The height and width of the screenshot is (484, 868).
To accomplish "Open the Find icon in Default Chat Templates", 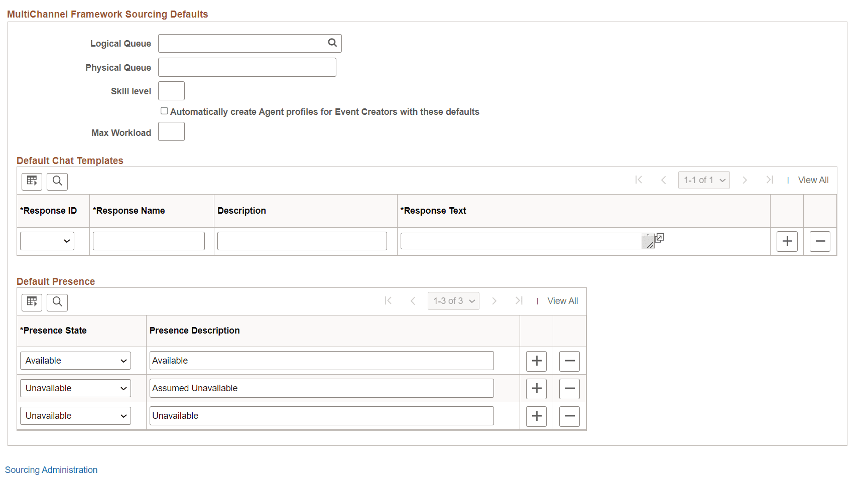I will click(57, 182).
